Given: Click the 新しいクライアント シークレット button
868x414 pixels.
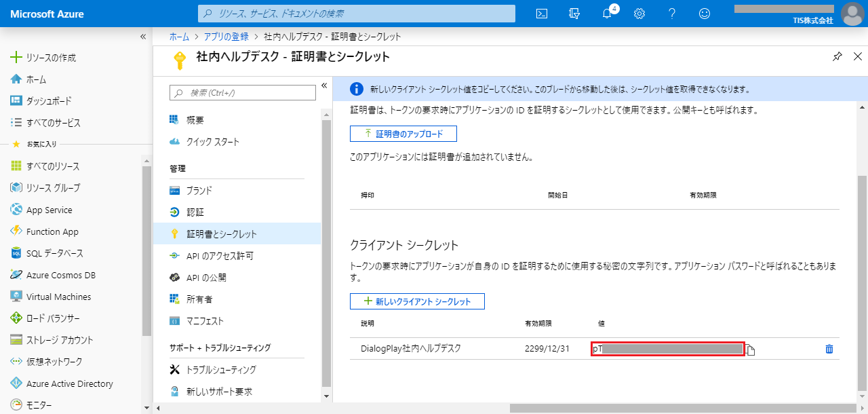Looking at the screenshot, I should click(x=417, y=301).
